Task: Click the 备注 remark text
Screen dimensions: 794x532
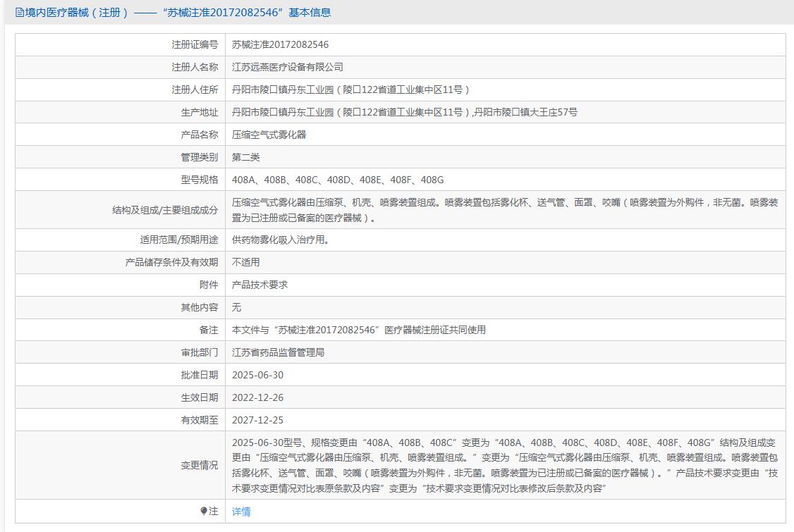Action: pyautogui.click(x=358, y=330)
